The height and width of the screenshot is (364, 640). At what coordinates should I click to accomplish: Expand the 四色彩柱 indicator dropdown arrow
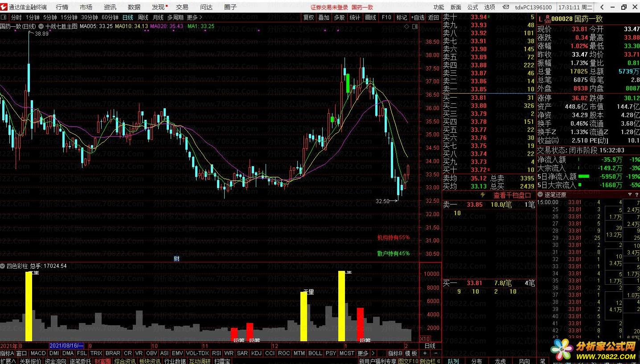(3, 266)
